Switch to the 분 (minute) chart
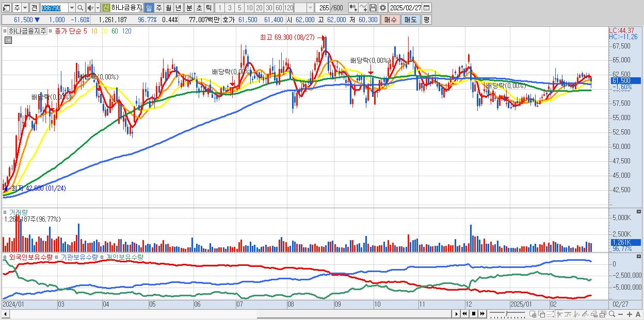The image size is (644, 320). [189, 8]
